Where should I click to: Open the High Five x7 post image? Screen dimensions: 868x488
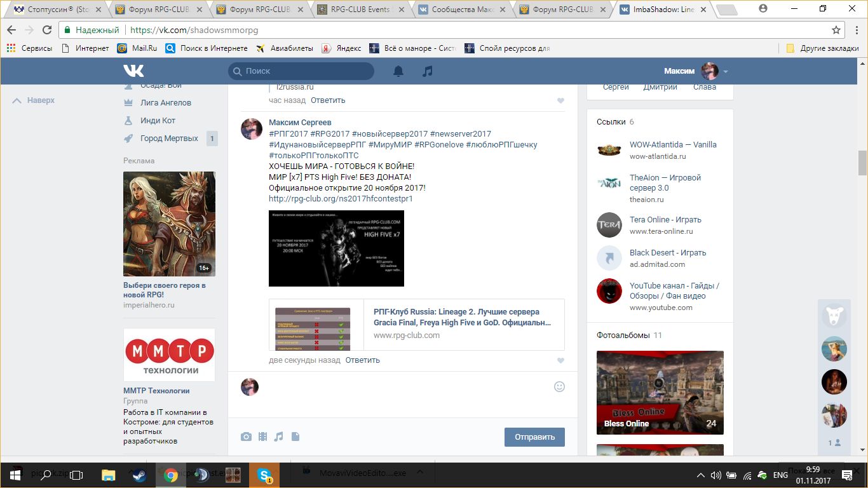(x=336, y=248)
